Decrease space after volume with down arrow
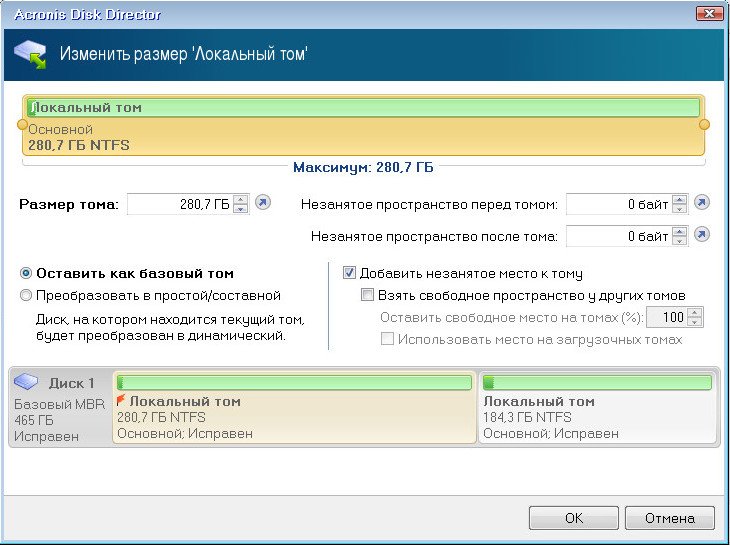The image size is (730, 545). coord(680,241)
